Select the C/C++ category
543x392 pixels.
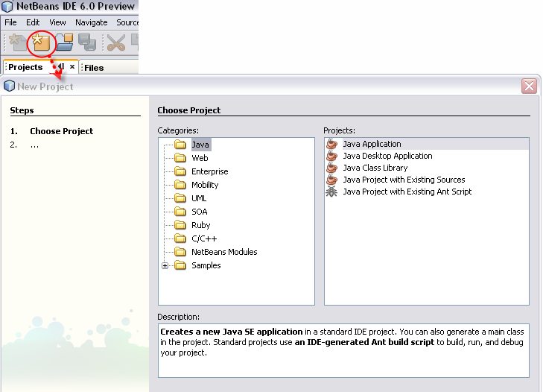point(204,238)
